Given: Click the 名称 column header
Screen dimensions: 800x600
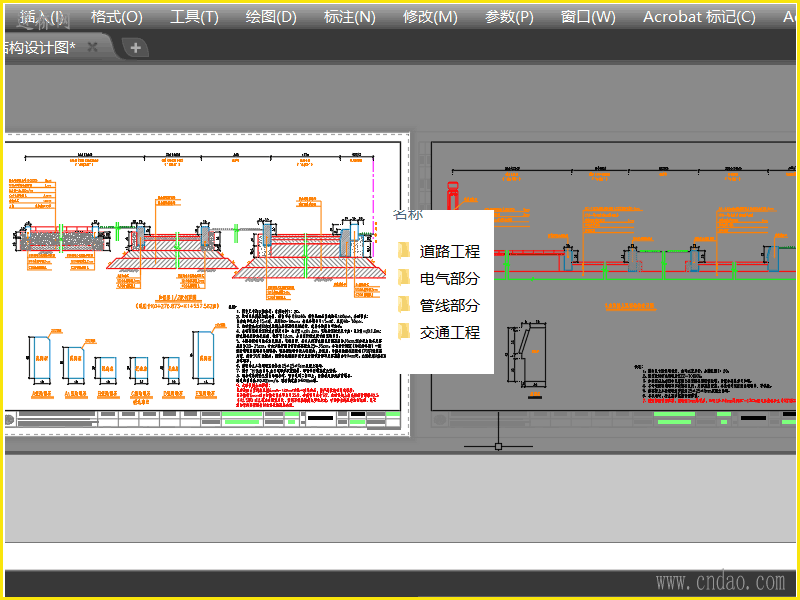Looking at the screenshot, I should pos(408,214).
